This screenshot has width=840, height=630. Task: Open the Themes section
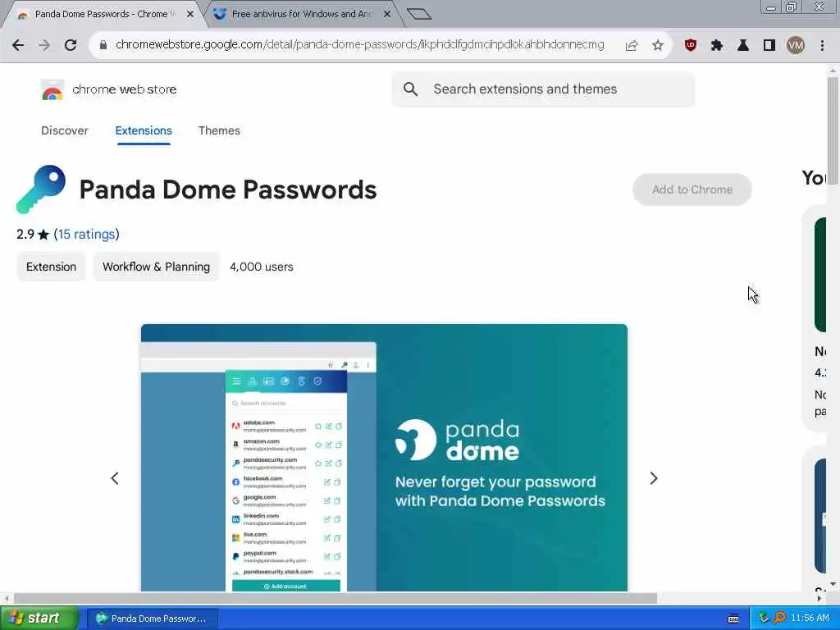[x=219, y=130]
